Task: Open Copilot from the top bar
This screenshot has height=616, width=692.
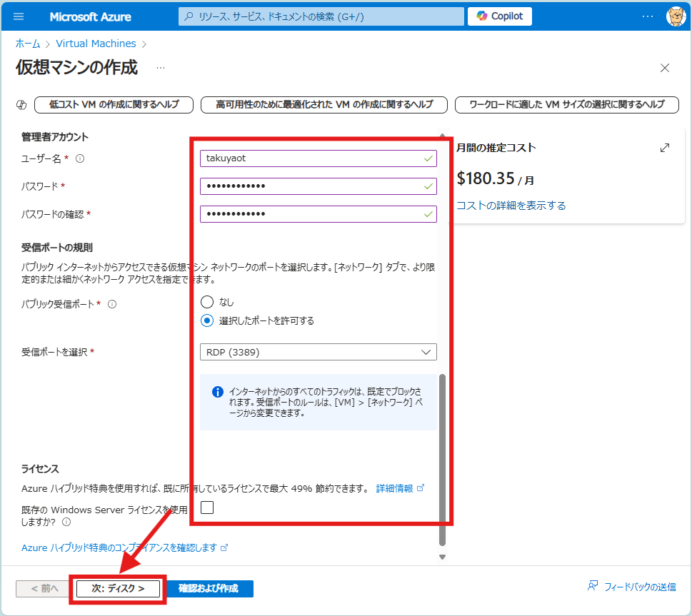Action: click(498, 16)
